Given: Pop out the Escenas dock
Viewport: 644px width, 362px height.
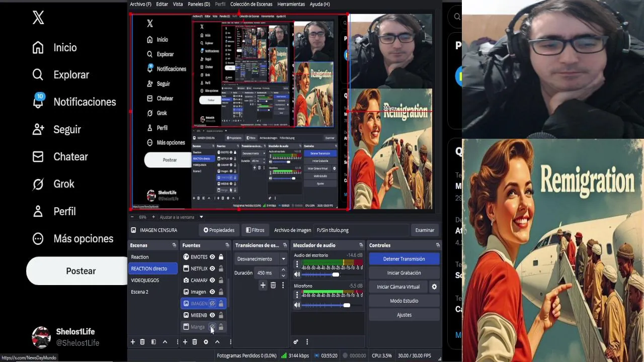Looking at the screenshot, I should 174,245.
